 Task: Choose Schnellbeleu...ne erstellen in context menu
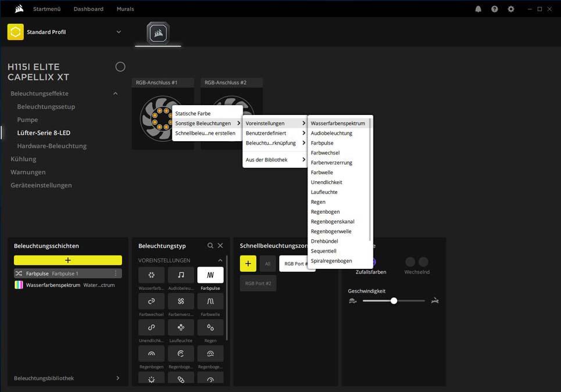208,133
